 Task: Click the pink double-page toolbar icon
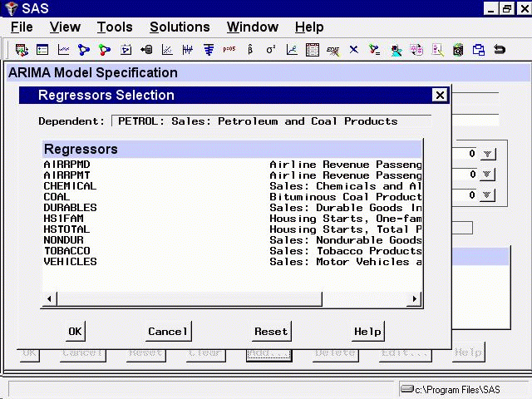click(416, 50)
